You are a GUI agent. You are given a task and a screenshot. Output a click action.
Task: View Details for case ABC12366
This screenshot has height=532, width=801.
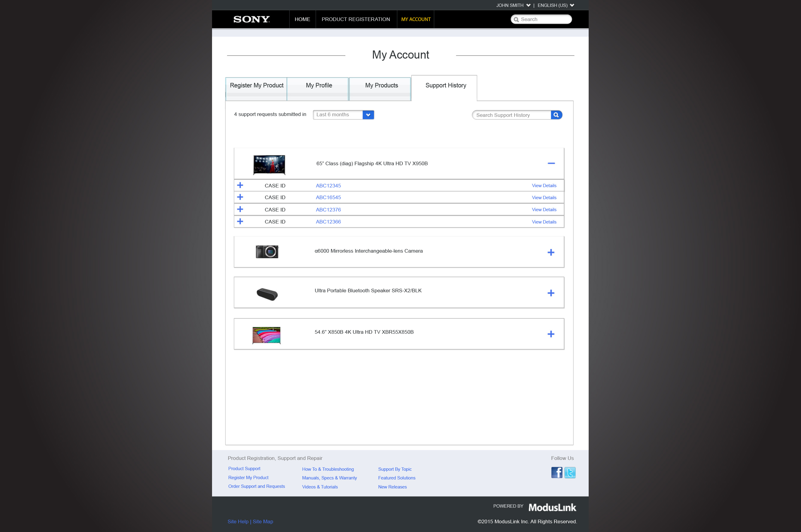pos(544,222)
